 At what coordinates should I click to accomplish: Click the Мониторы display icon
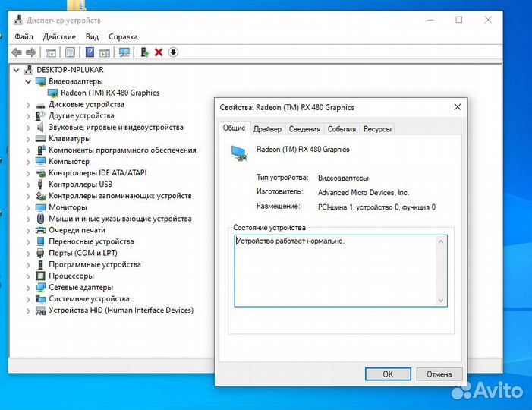(x=40, y=207)
